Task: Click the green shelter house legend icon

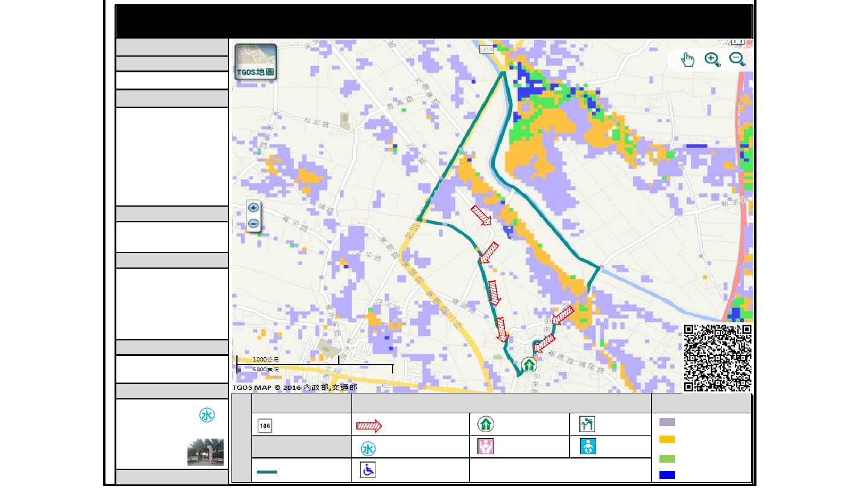Action: [x=486, y=424]
